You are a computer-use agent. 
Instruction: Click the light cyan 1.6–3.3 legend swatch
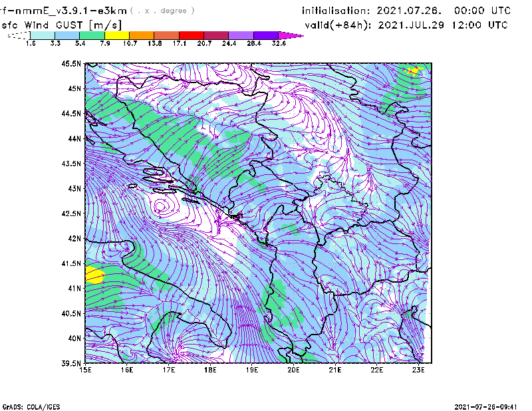[x=43, y=35]
